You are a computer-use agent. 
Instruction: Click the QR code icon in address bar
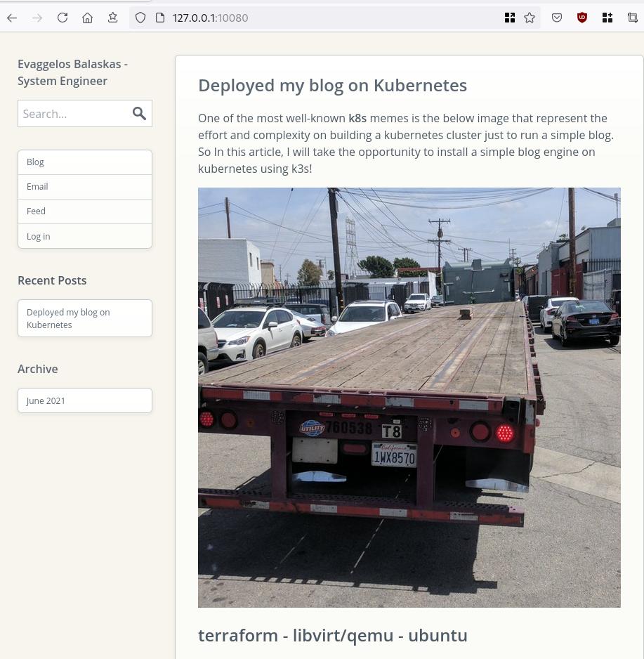click(510, 18)
